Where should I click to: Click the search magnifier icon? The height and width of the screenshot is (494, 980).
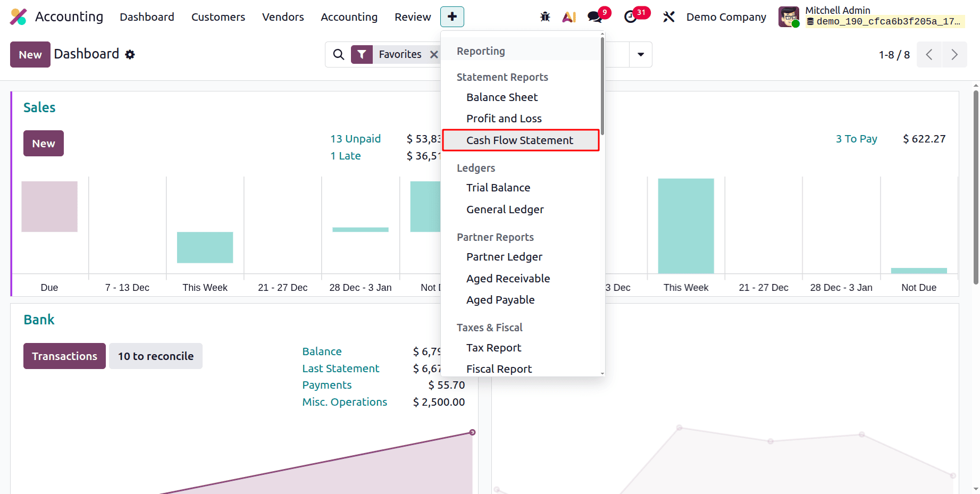pos(339,54)
